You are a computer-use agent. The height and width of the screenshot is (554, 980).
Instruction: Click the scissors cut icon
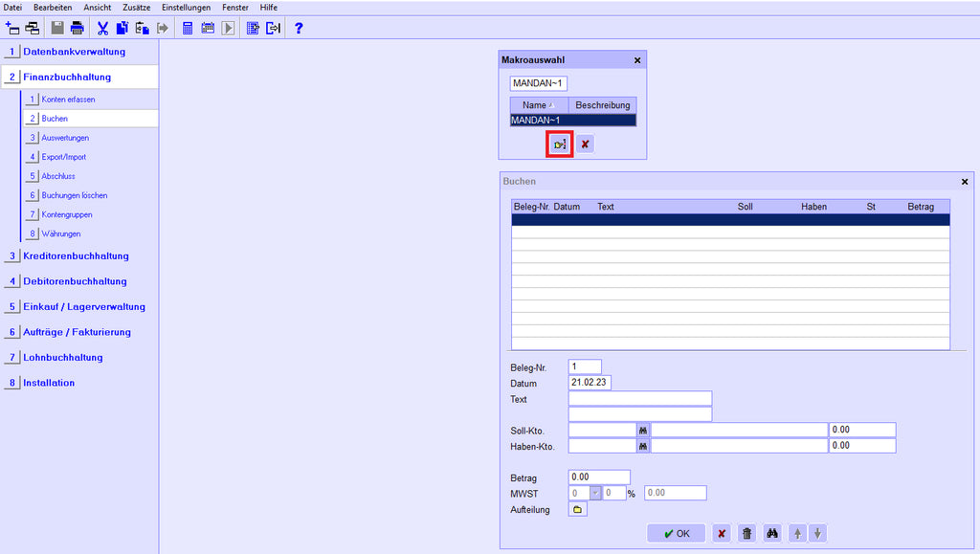[102, 28]
